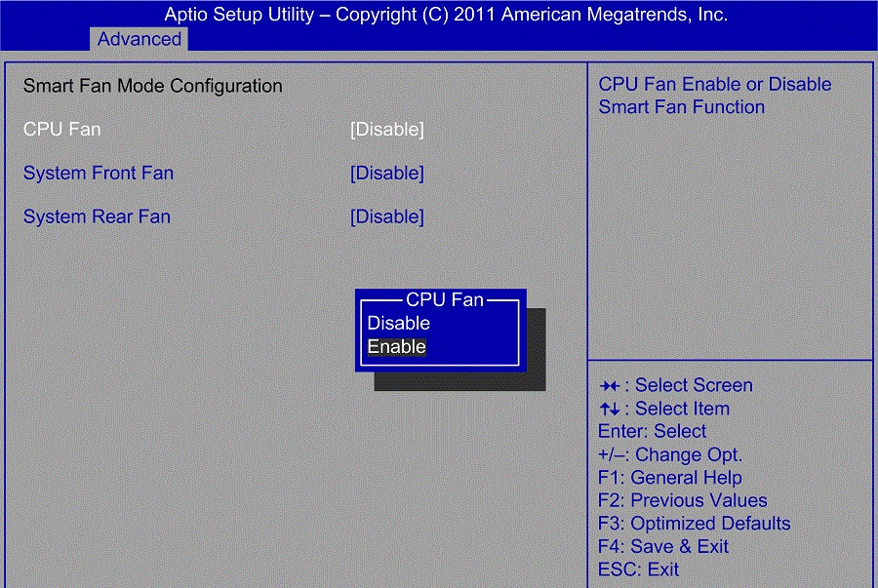Image resolution: width=878 pixels, height=588 pixels.
Task: Click the Smart Fan Mode Configuration heading
Action: pyautogui.click(x=152, y=86)
